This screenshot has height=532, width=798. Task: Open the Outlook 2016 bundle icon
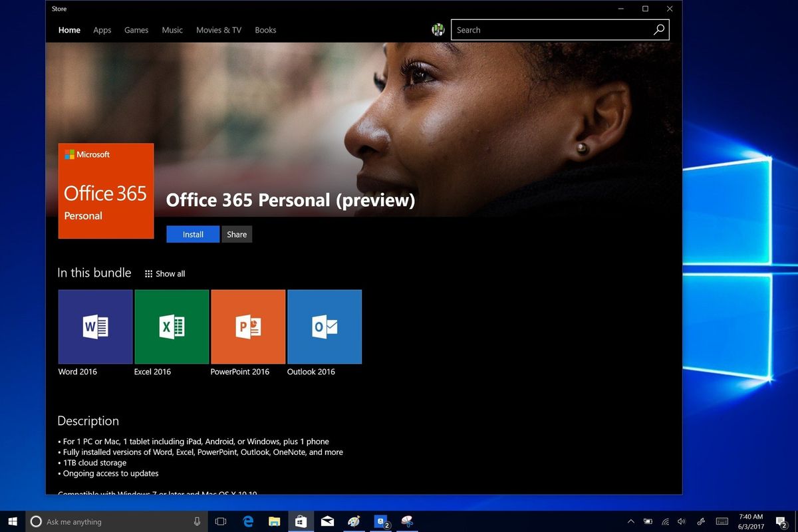[325, 327]
